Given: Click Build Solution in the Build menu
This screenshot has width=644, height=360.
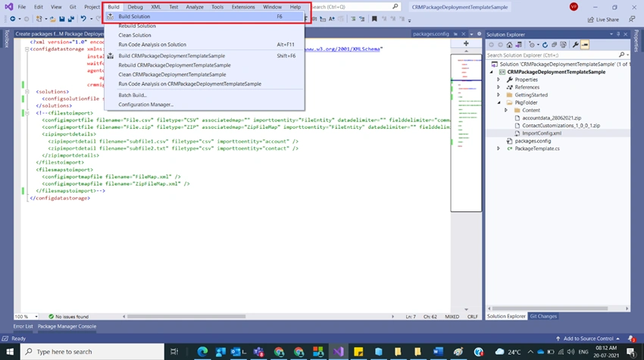Looking at the screenshot, I should 204,17.
